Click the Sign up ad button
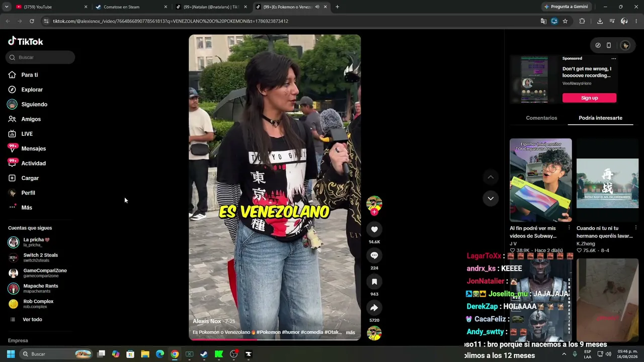The width and height of the screenshot is (644, 362). pos(589,98)
